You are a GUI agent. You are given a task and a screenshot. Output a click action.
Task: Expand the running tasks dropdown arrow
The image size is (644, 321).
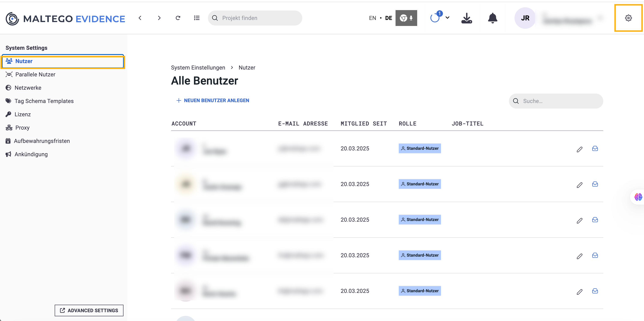[447, 18]
